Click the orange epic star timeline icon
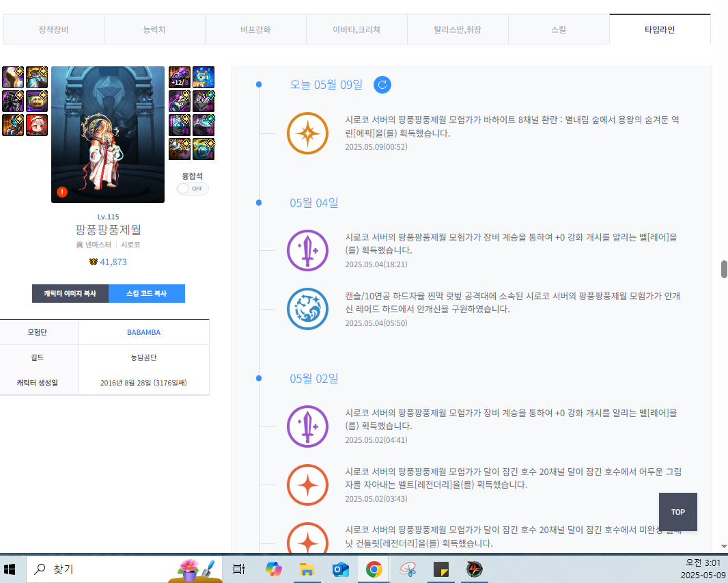Viewport: 728px width, 583px height. 307,133
